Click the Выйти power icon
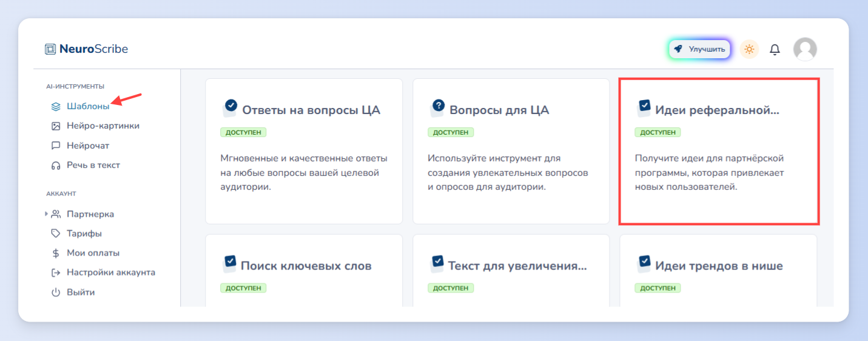The height and width of the screenshot is (341, 868). pos(56,292)
